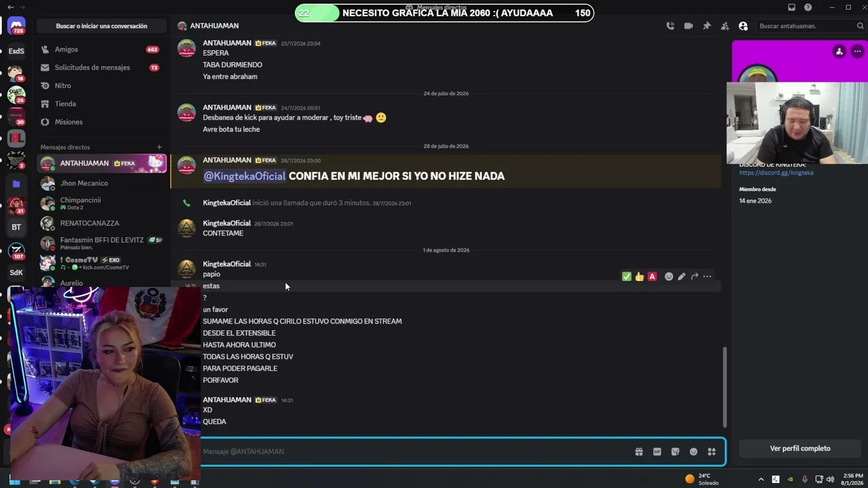Click the 'PARA PODER PAGARLE' message
Screen dimensions: 868x488
click(x=240, y=369)
